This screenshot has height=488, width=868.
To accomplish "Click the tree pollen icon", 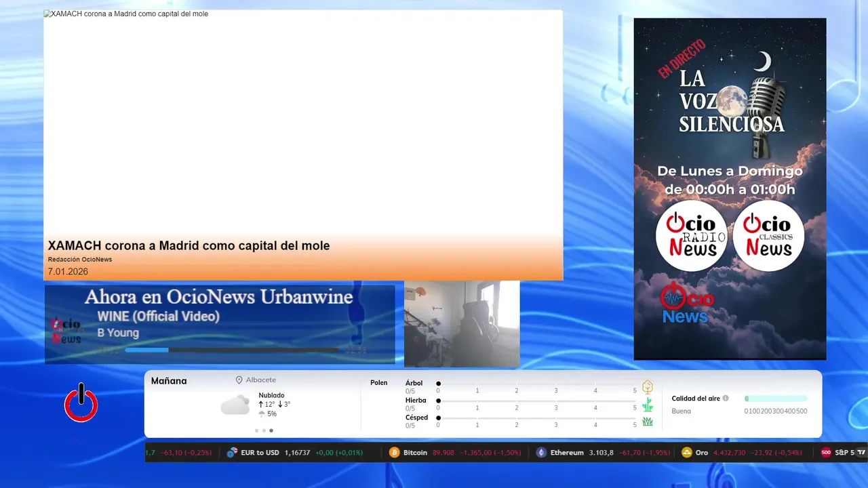I will (648, 387).
